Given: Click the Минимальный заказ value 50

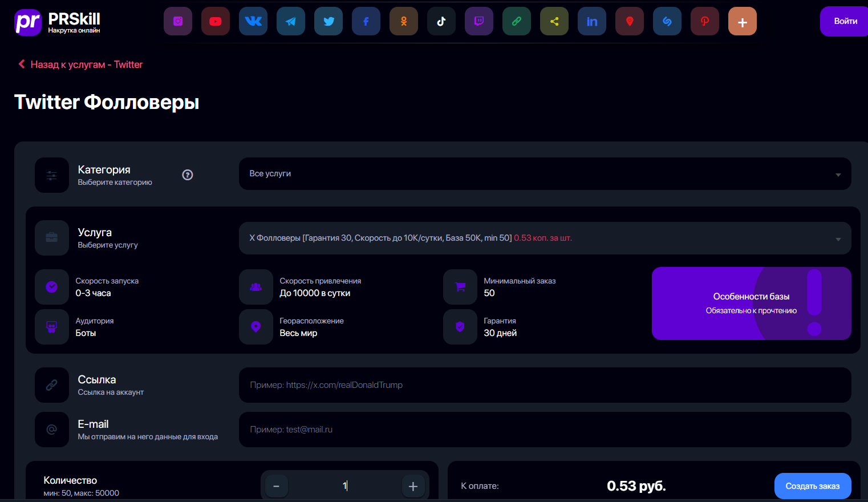Looking at the screenshot, I should click(489, 293).
